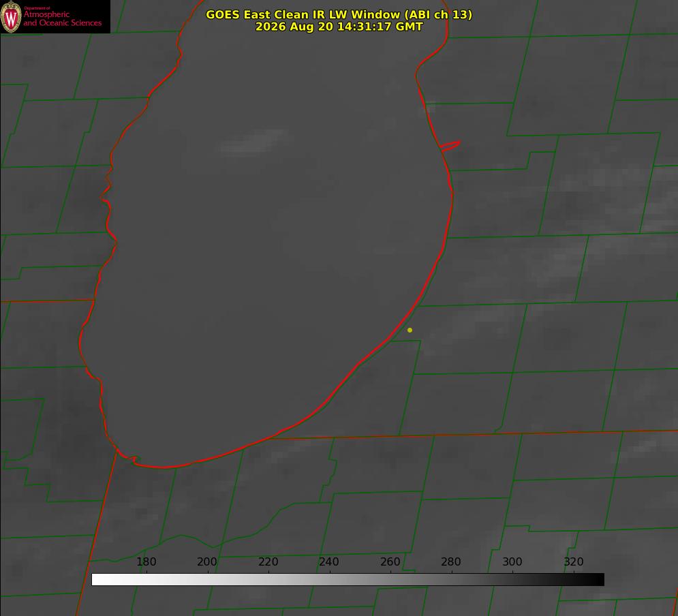Click the mid-gray center of the colorbar
The height and width of the screenshot is (616, 678).
[x=348, y=580]
